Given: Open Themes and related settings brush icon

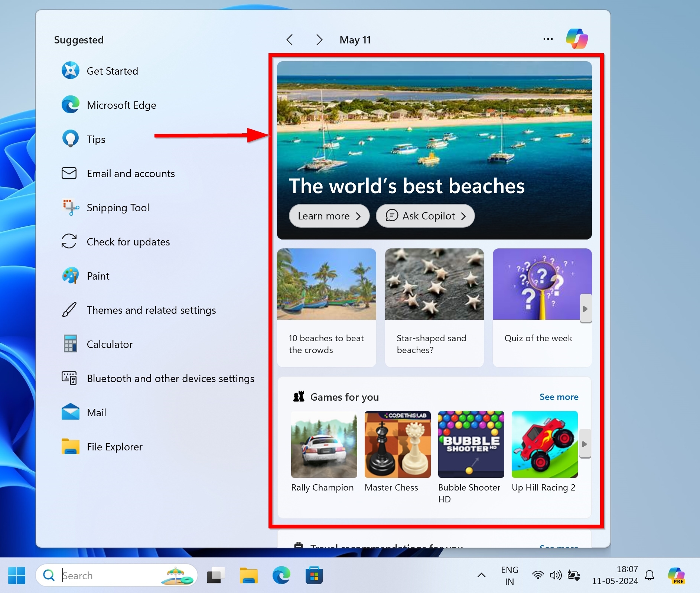Looking at the screenshot, I should [x=69, y=310].
